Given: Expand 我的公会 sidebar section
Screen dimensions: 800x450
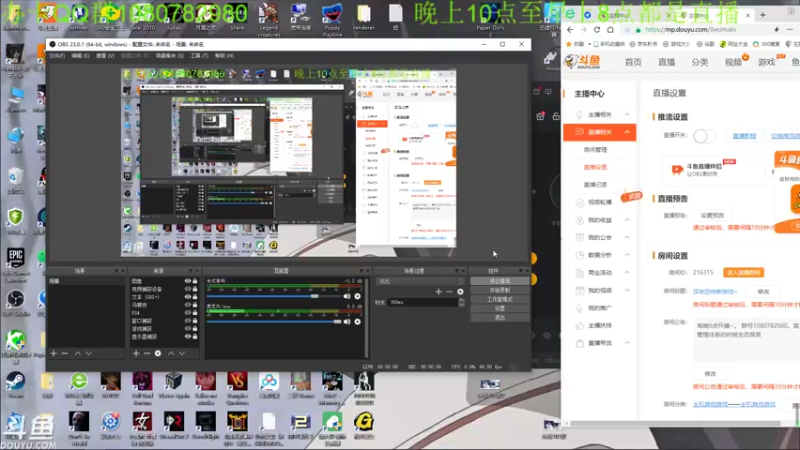Looking at the screenshot, I should point(628,237).
